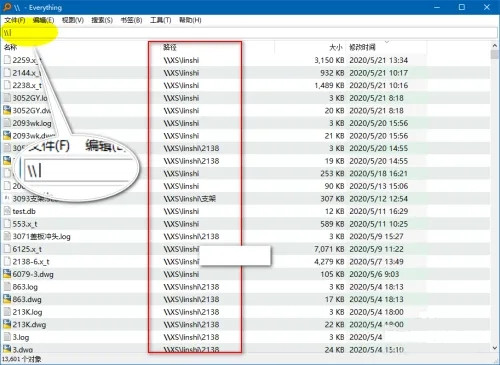Click the 13,601 个对象 status bar text

(22, 359)
